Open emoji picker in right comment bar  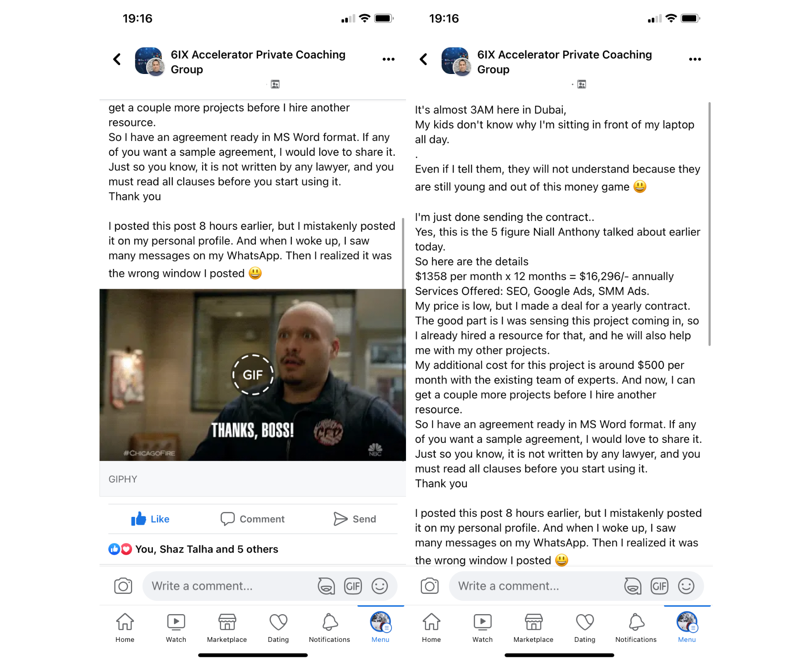[x=686, y=586]
